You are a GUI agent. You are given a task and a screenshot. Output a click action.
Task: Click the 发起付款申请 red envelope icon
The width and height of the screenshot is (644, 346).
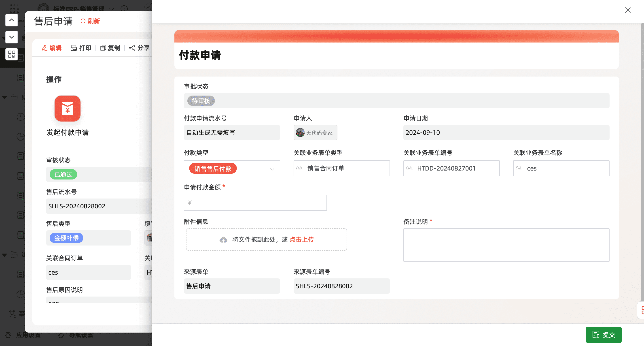coord(67,108)
